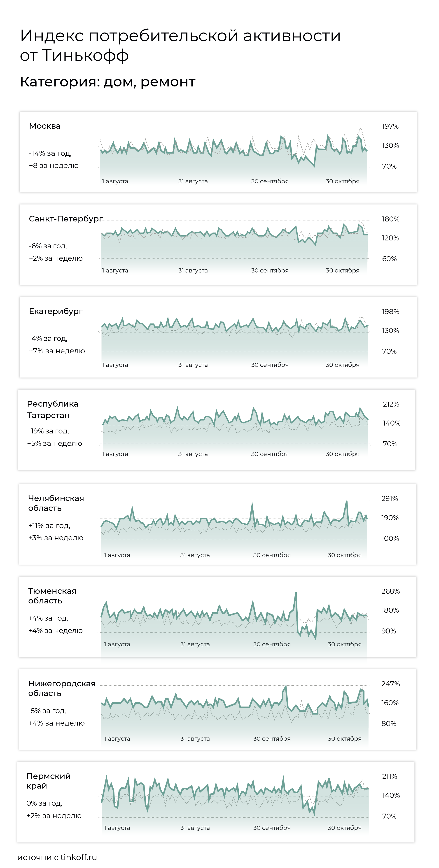Click the Екатерибург panel heading

point(56,311)
